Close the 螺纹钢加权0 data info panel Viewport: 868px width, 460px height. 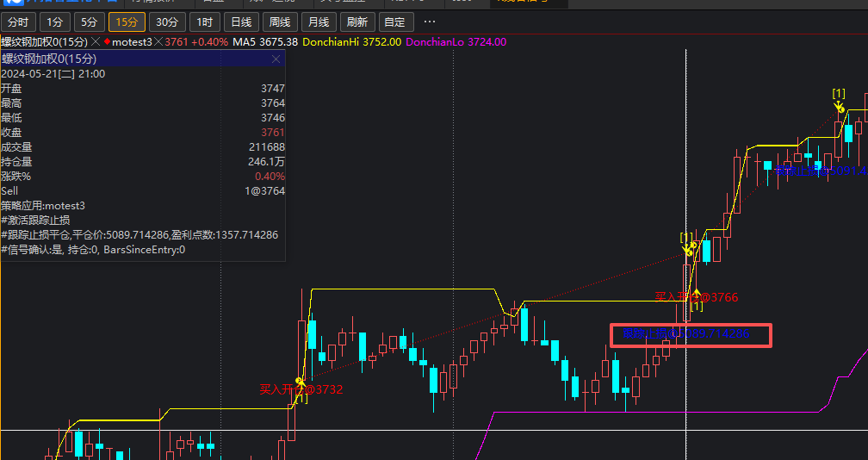276,59
